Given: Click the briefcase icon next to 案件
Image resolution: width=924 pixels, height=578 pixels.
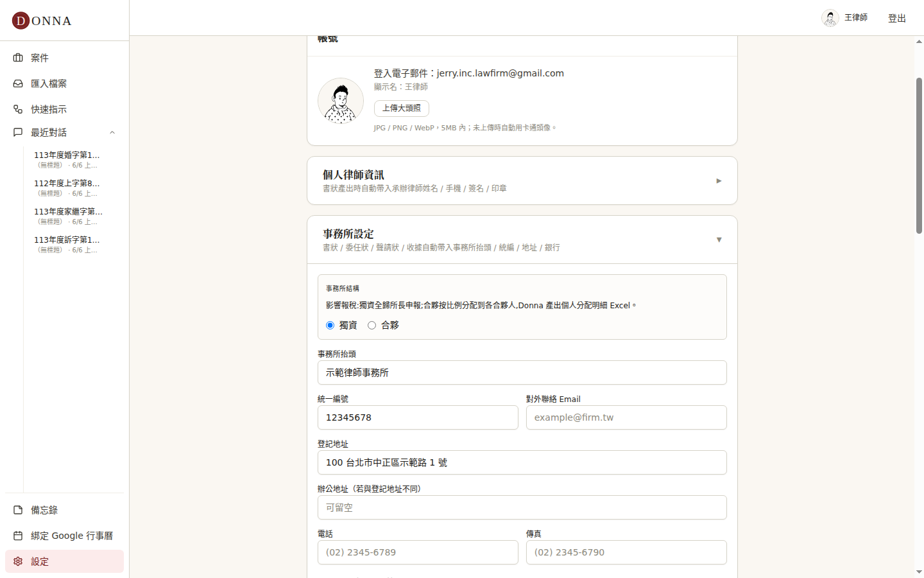Looking at the screenshot, I should 18,58.
